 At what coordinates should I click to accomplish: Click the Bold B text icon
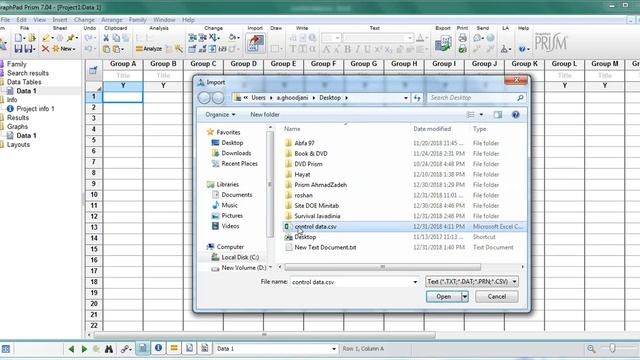pos(347,49)
